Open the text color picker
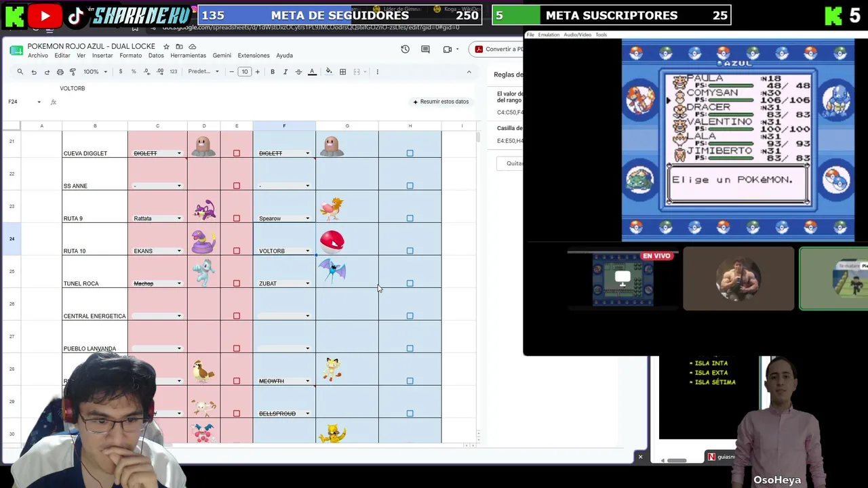 pos(312,72)
